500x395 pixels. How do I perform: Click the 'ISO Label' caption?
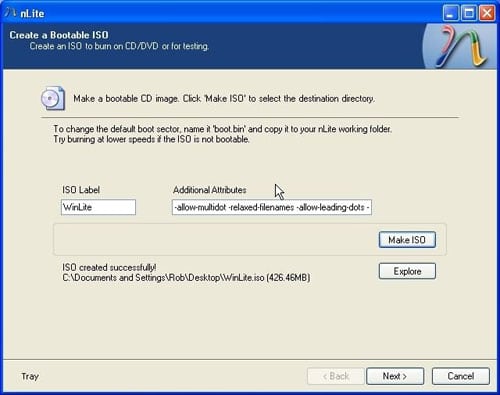[81, 190]
